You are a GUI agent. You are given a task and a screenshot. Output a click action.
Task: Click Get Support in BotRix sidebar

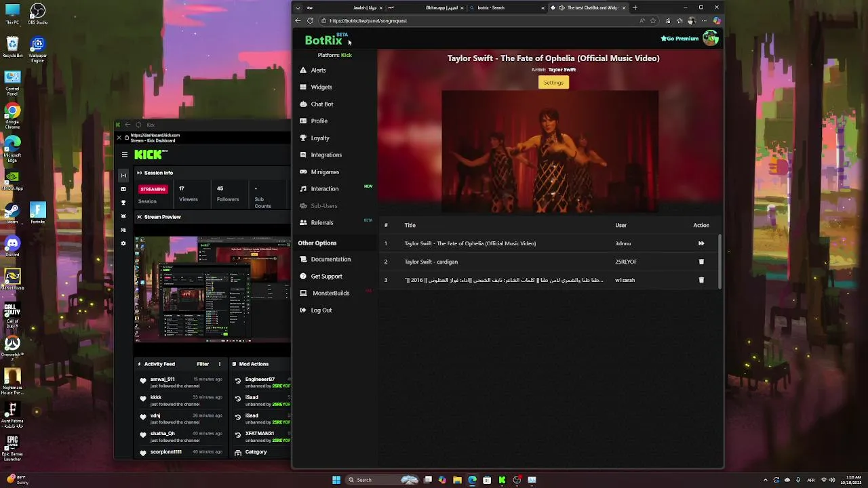[326, 276]
